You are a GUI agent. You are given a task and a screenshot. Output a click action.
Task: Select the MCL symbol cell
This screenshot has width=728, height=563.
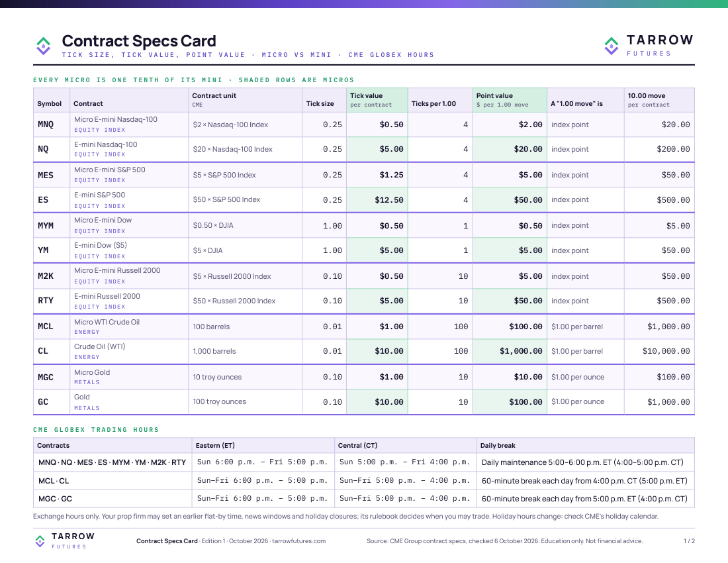click(52, 327)
